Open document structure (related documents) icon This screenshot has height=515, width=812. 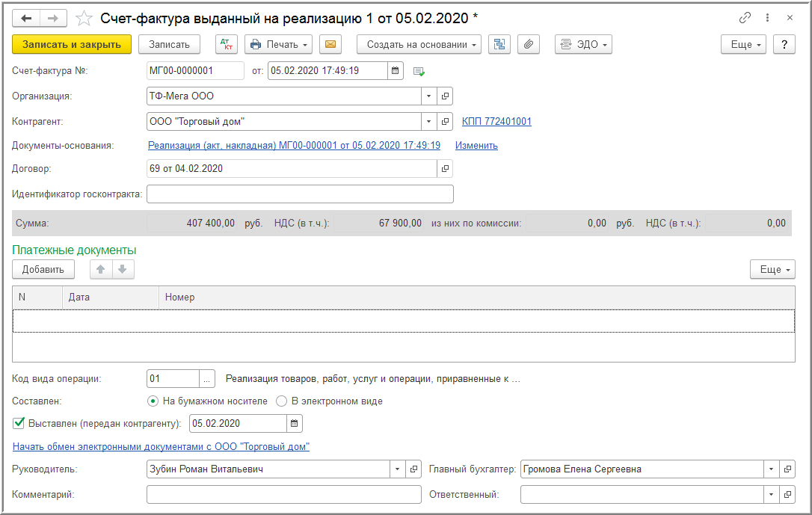click(x=499, y=45)
